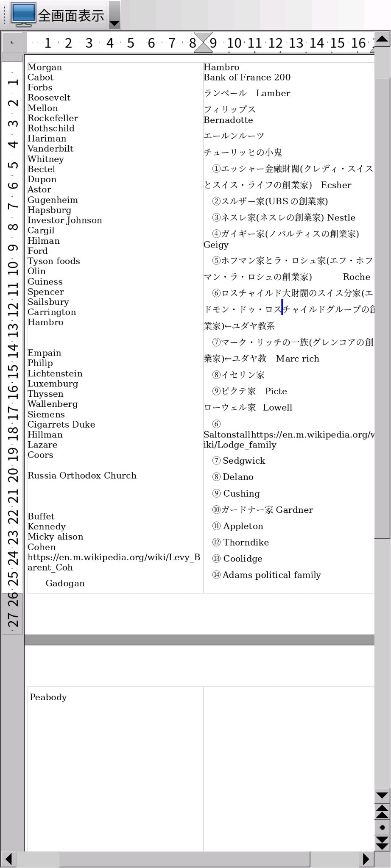Viewport: 391px width, 868px height.
Task: Click the text Marc rich
Action: point(298,359)
